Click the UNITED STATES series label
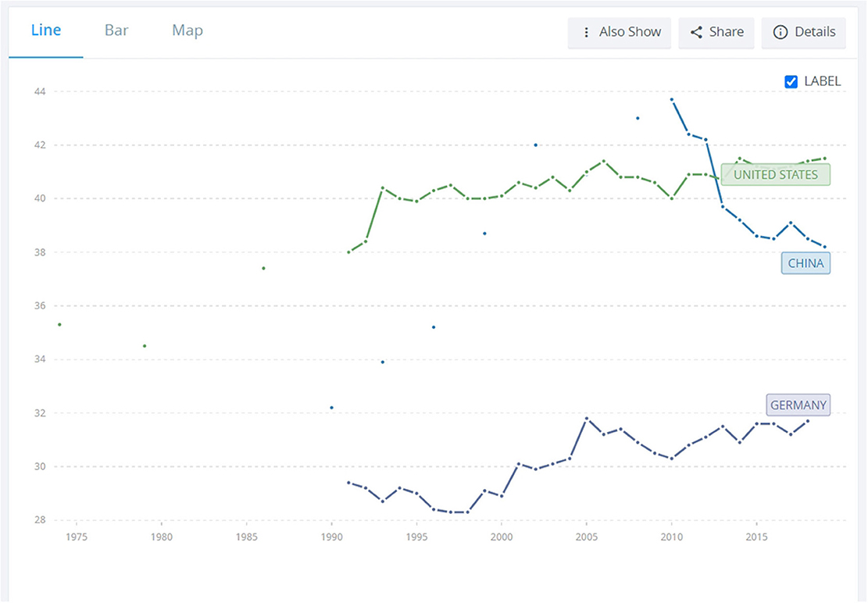The image size is (868, 603). (776, 175)
